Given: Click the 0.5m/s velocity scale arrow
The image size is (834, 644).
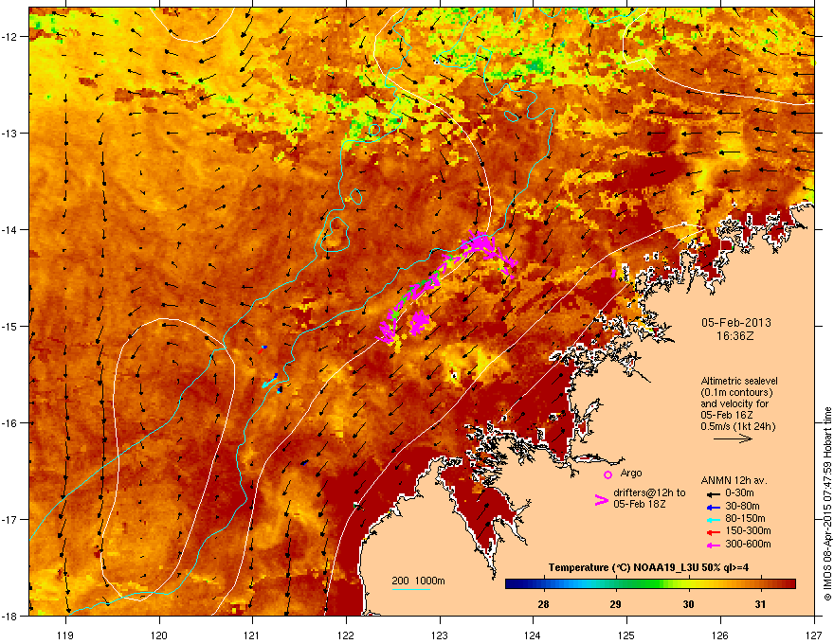Looking at the screenshot, I should [733, 438].
